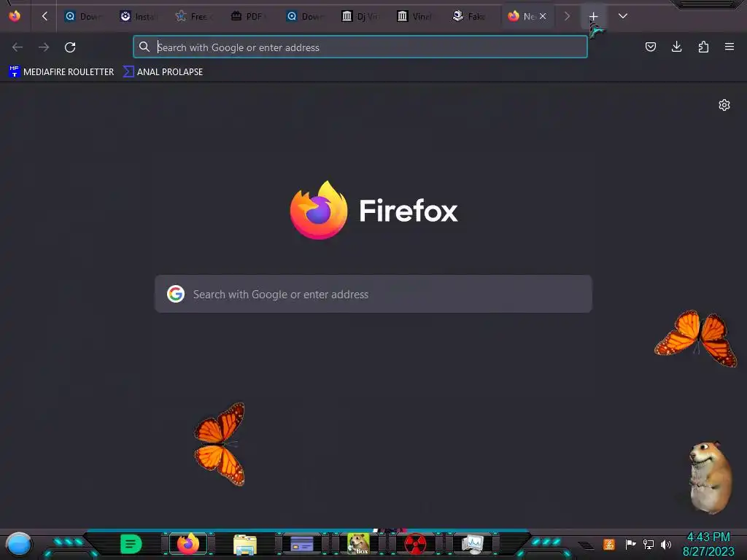Open the volume speaker icon
This screenshot has height=560, width=747.
click(666, 544)
